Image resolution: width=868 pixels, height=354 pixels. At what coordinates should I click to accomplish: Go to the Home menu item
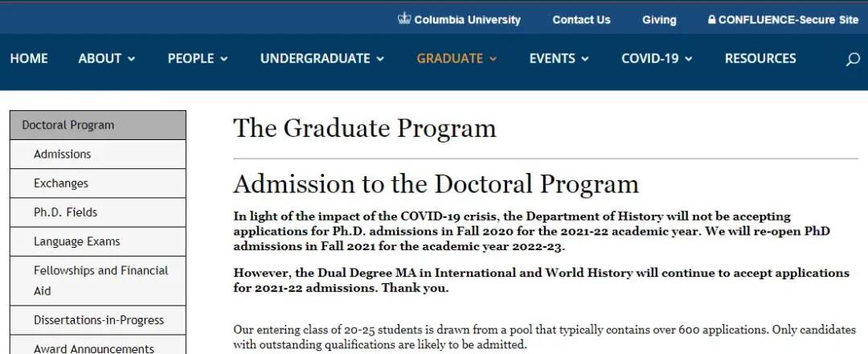[29, 59]
